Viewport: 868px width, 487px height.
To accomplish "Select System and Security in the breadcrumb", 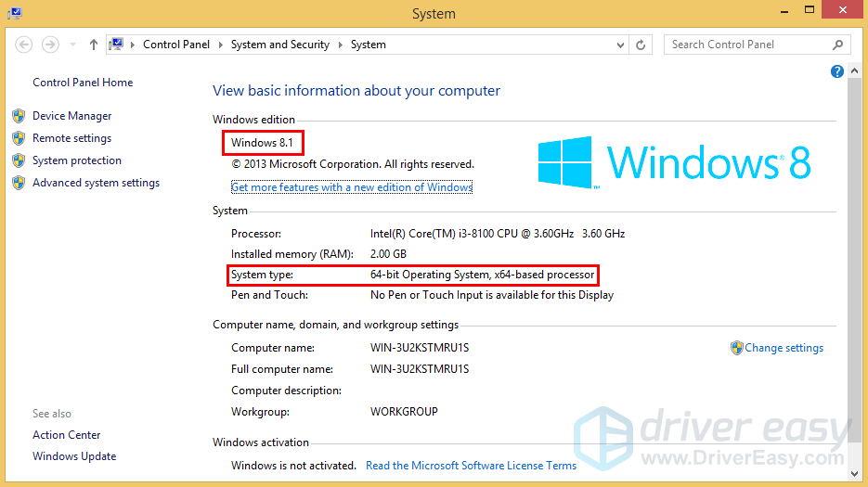I will click(280, 45).
